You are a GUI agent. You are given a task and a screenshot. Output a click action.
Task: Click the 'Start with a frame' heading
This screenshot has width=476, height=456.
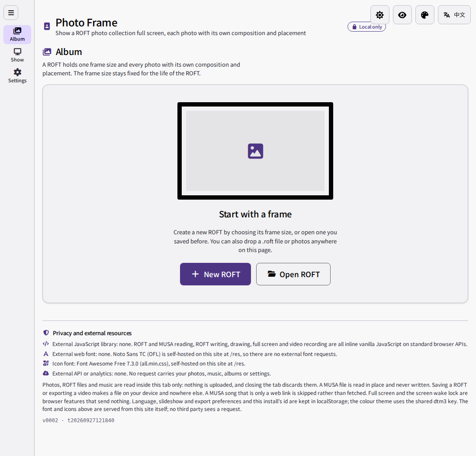pos(255,214)
